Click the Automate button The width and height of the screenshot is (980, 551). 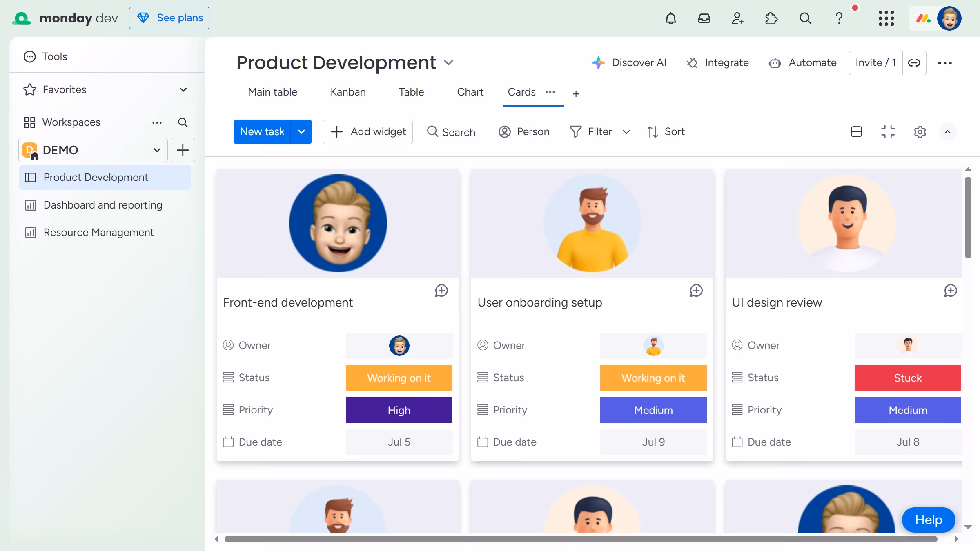point(802,63)
